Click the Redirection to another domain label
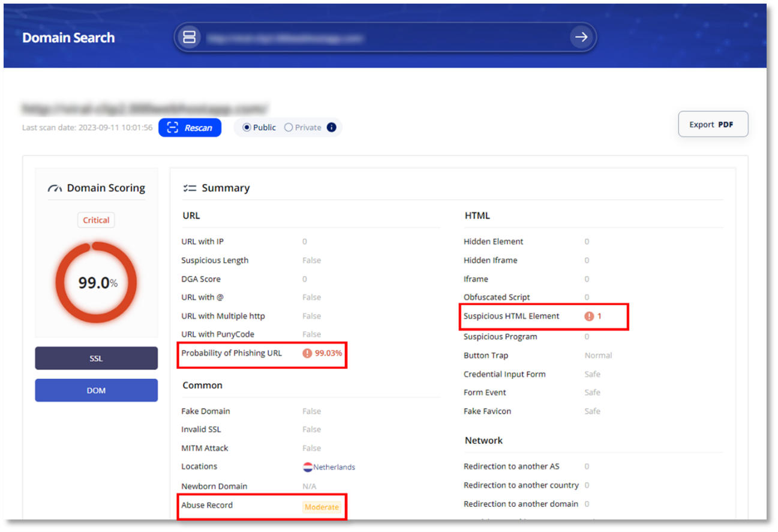Image resolution: width=778 pixels, height=532 pixels. (x=521, y=504)
